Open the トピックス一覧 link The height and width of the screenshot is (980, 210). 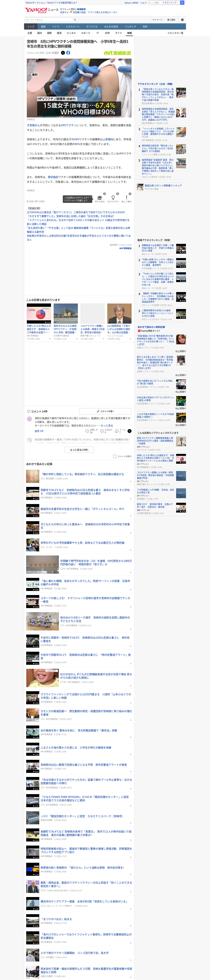pos(175,33)
